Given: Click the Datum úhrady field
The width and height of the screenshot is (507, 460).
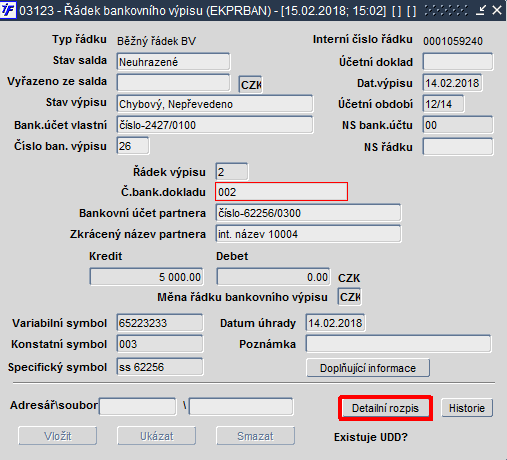Looking at the screenshot, I should [335, 323].
